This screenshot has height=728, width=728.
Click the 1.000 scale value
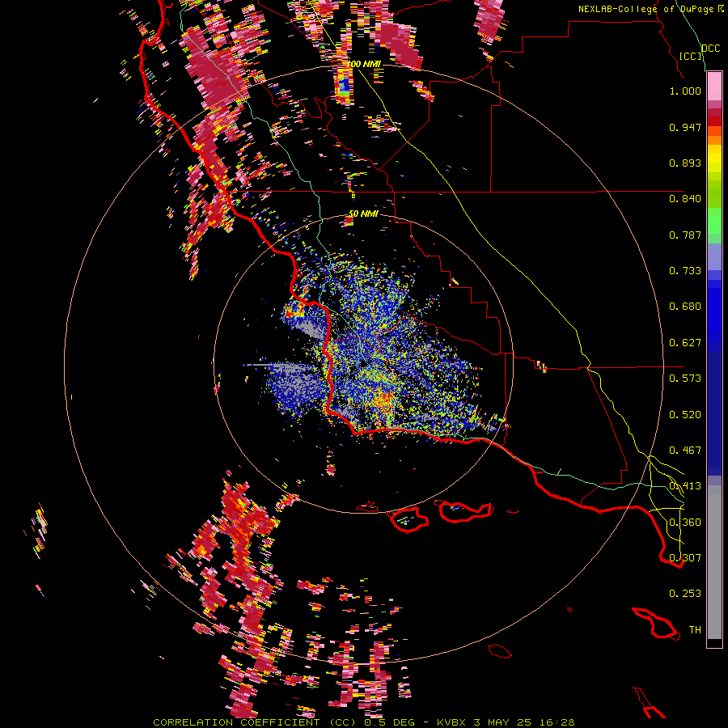[685, 91]
